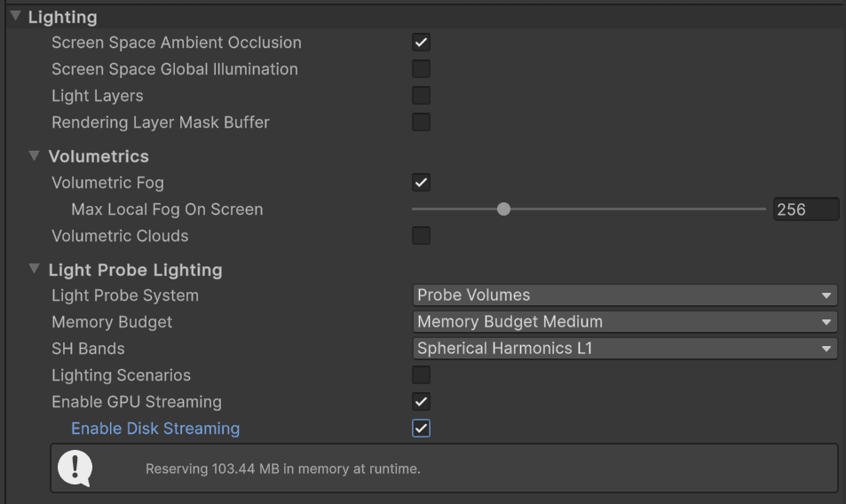
Task: Open the Memory Budget dropdown
Action: coord(624,322)
